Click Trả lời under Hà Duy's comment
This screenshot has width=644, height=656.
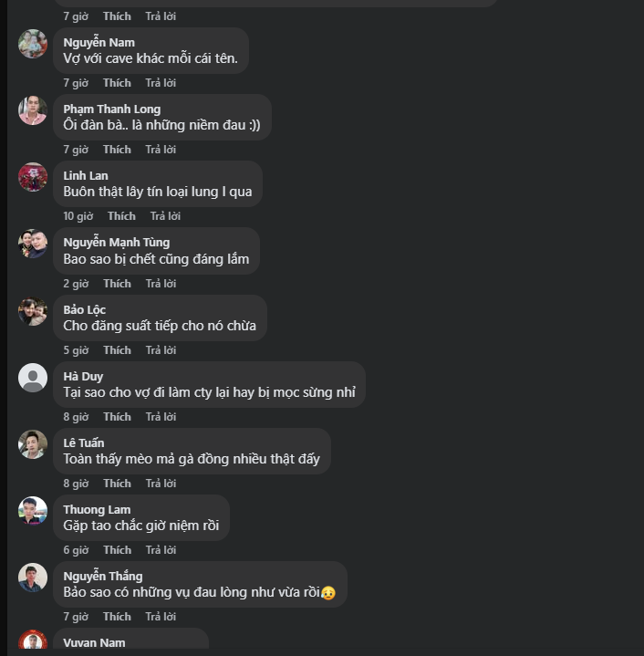pyautogui.click(x=161, y=417)
